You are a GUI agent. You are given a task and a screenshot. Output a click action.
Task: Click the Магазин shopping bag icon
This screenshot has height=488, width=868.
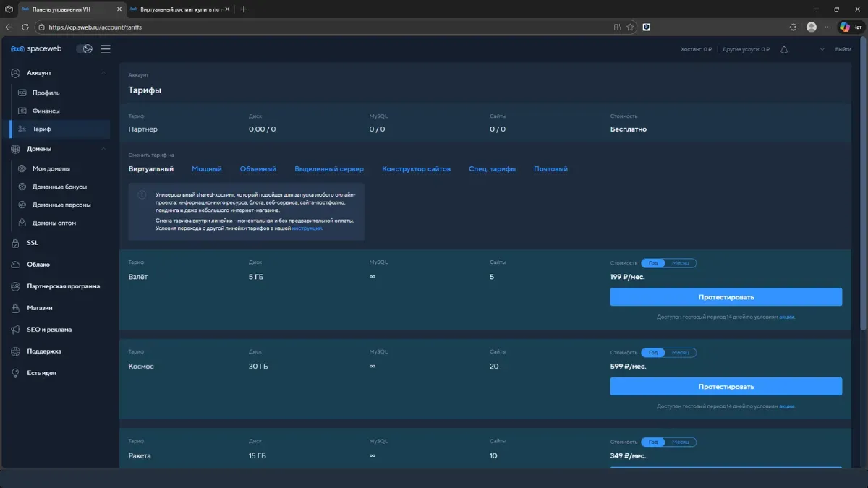(x=15, y=308)
